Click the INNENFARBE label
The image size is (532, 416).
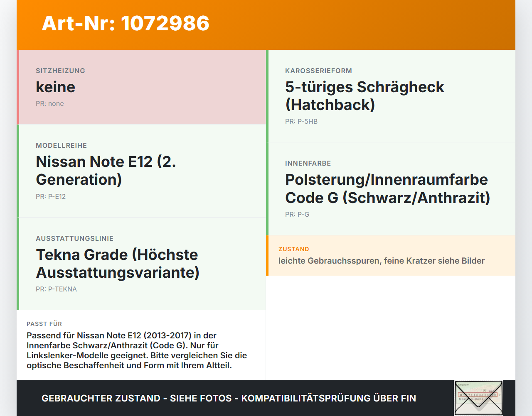308,164
